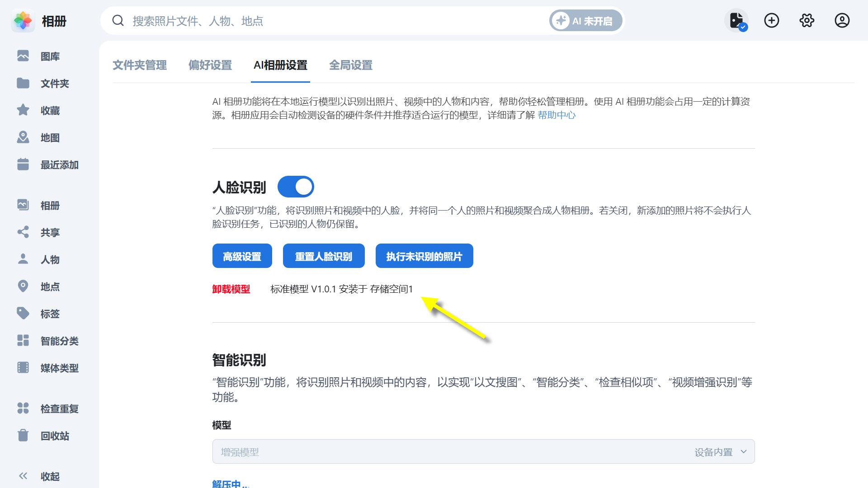The width and height of the screenshot is (868, 488).
Task: Open the Map (地图) sidebar item
Action: (x=50, y=138)
